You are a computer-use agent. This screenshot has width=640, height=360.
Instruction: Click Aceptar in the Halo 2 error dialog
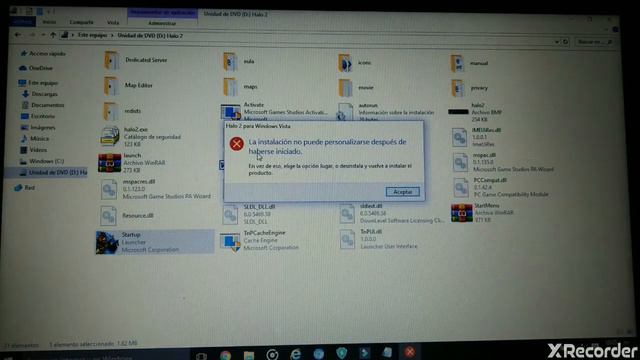402,191
